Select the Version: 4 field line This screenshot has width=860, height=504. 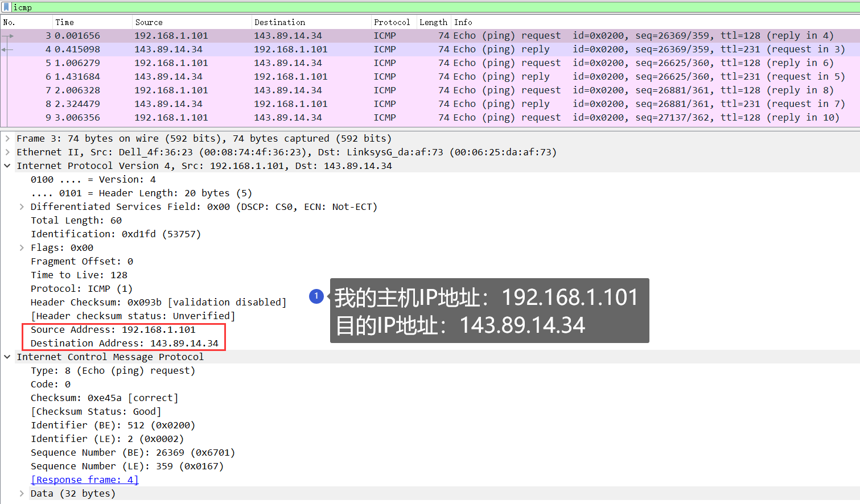[93, 179]
